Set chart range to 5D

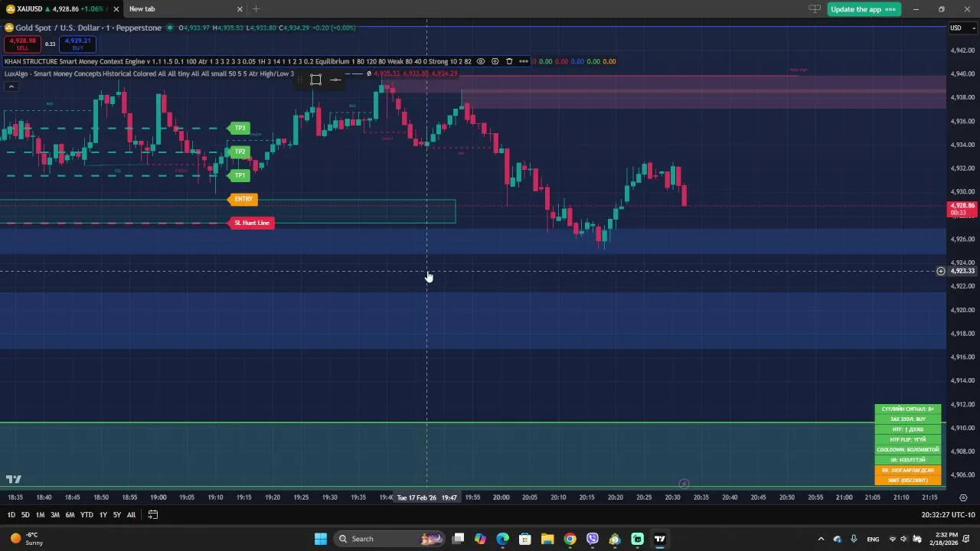click(25, 515)
